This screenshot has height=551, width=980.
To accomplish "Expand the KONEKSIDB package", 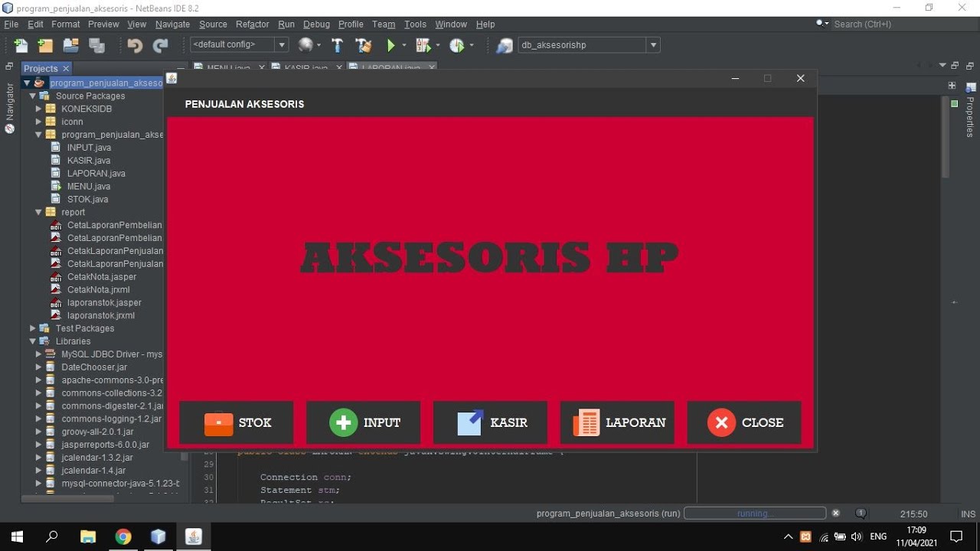I will click(38, 109).
